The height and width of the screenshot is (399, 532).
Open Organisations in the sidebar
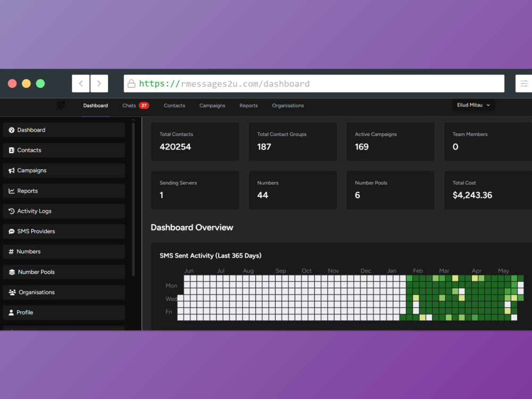[64, 292]
